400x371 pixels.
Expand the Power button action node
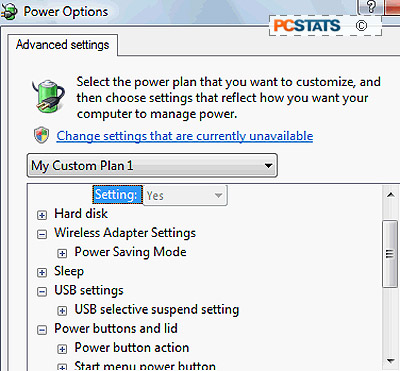[62, 349]
